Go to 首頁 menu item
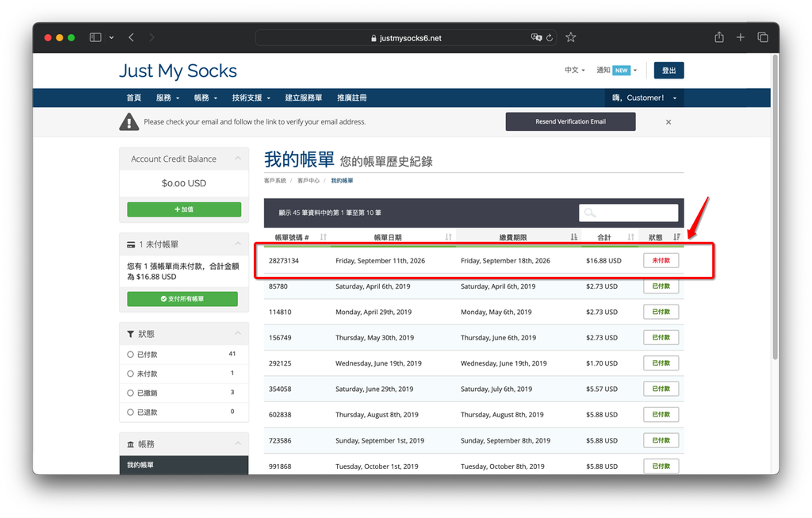 point(133,98)
